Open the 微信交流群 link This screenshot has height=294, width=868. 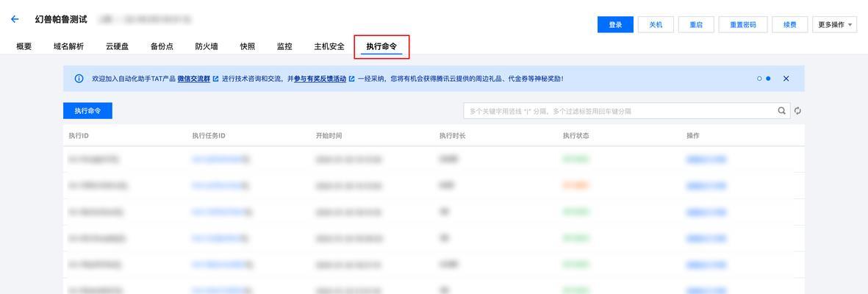(194, 79)
